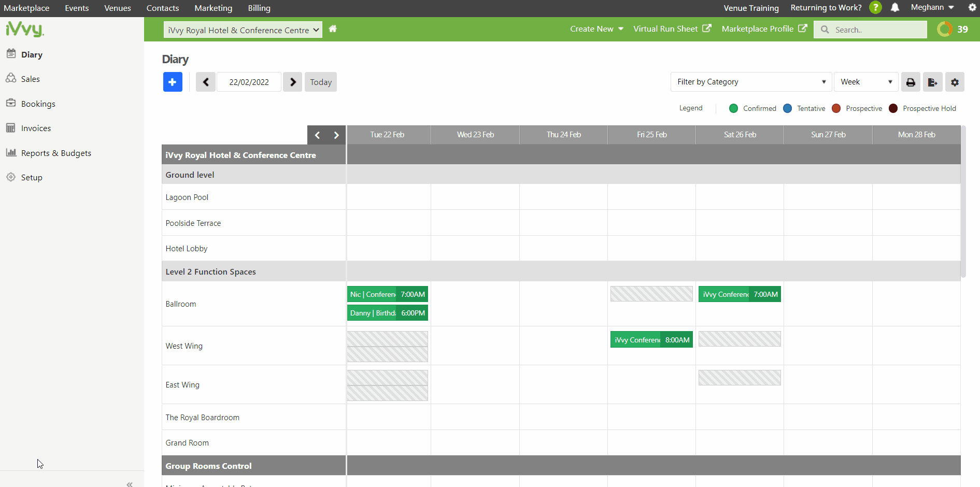Screen dimensions: 980x487
Task: Open iVvy Conference 7:00AM Saturday booking
Action: 740,294
